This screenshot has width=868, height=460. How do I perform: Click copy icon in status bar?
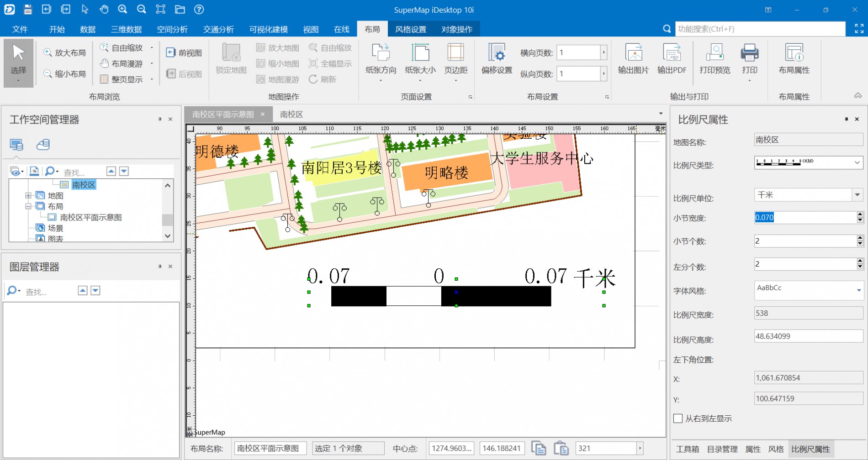pos(539,449)
